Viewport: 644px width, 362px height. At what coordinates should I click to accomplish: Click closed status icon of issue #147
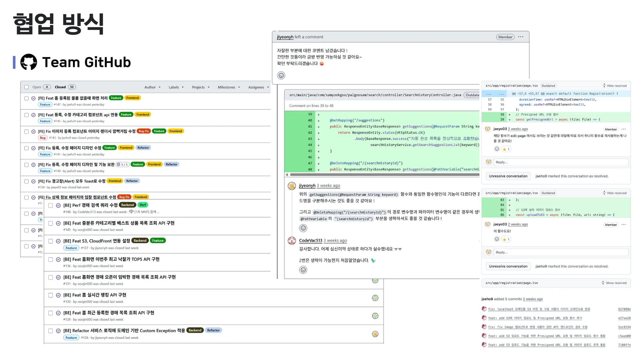33,98
